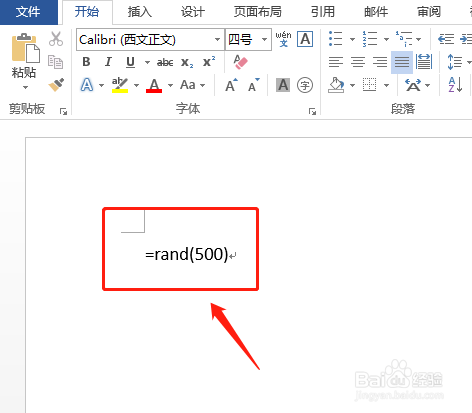Apply red font color
This screenshot has height=413, width=472.
[154, 85]
